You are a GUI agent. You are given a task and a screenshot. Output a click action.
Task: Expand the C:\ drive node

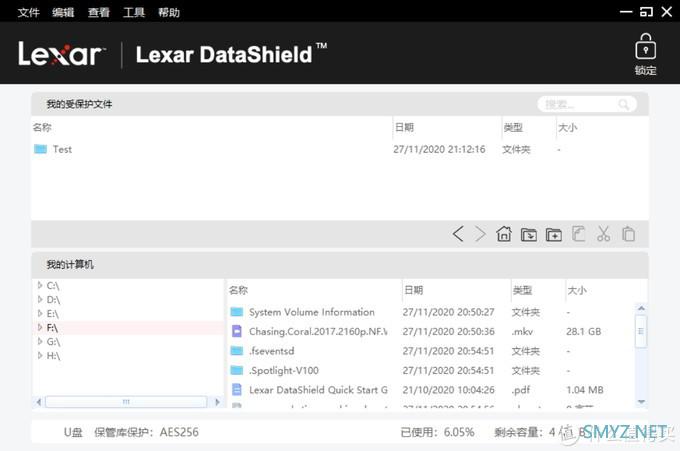point(40,285)
